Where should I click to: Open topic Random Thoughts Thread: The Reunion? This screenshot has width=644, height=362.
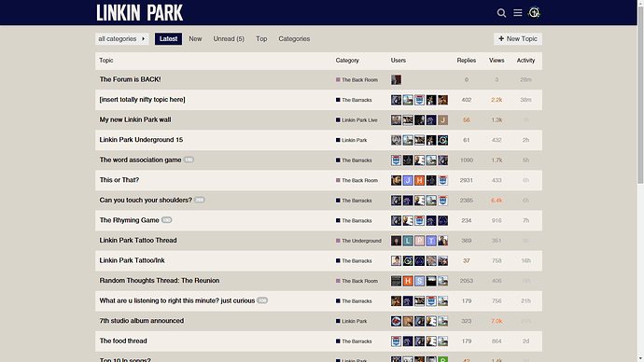coord(160,280)
